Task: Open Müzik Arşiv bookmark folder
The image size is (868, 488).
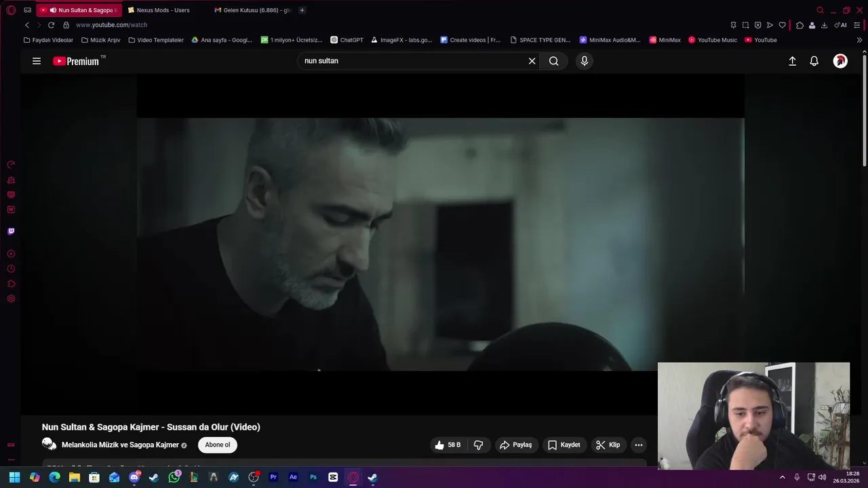Action: point(100,40)
